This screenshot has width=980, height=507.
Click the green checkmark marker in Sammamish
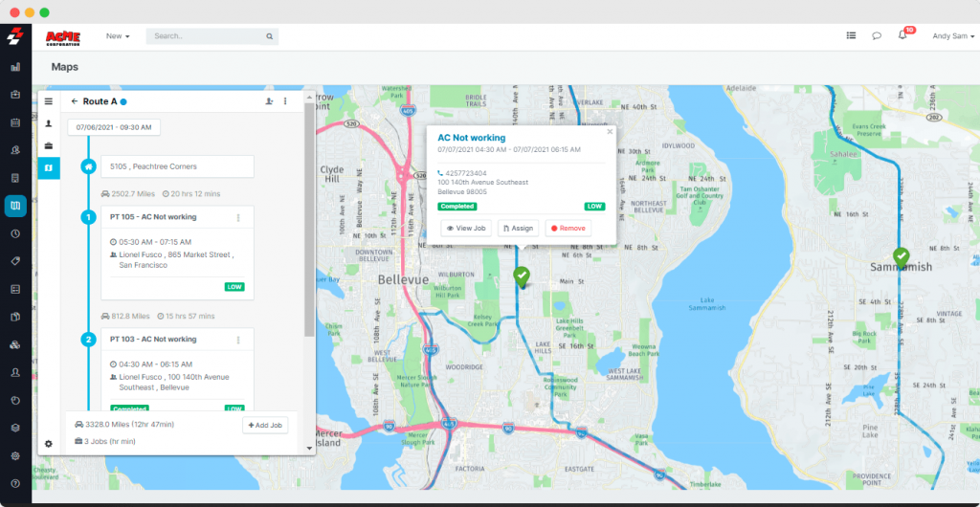pos(901,256)
